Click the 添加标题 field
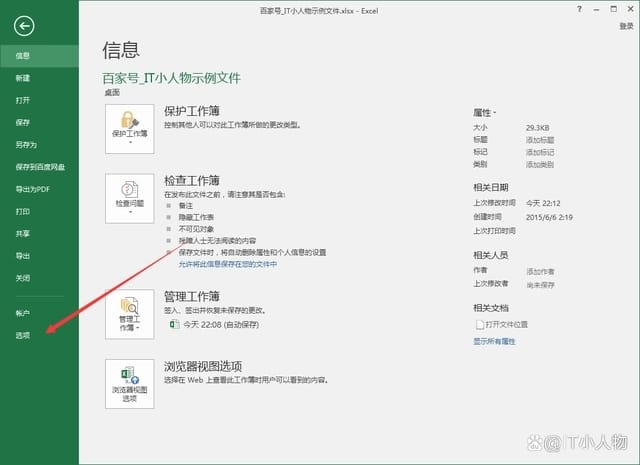Screen dimensions: 640x465 (540, 140)
